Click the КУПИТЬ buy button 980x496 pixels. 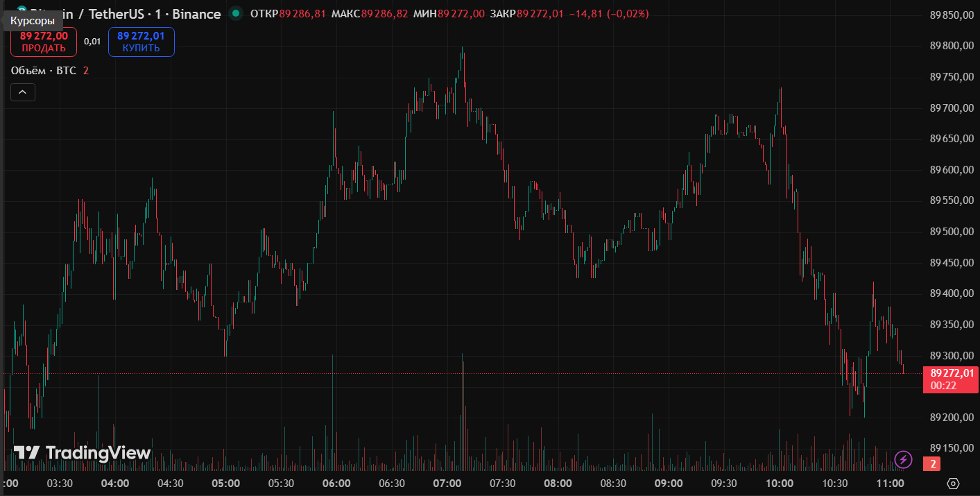141,42
